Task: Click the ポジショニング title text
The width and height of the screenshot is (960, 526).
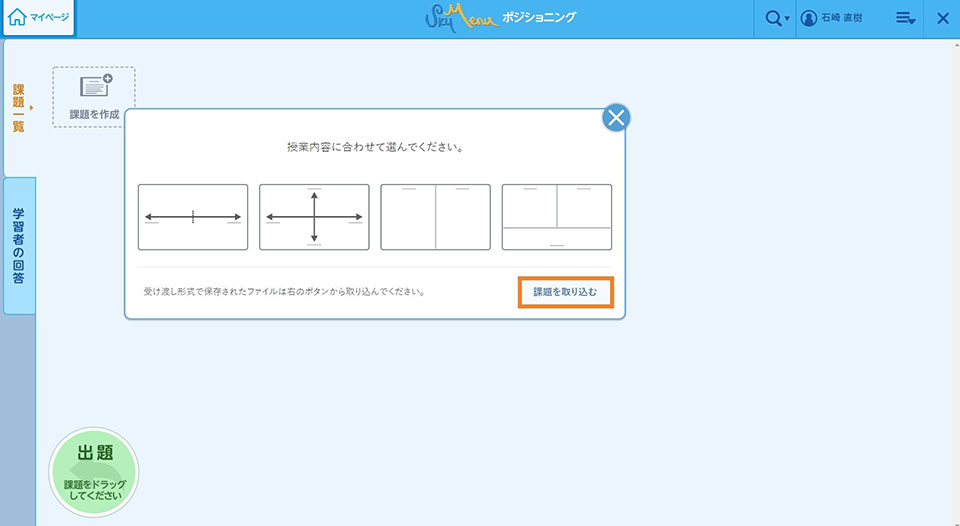Action: point(542,18)
